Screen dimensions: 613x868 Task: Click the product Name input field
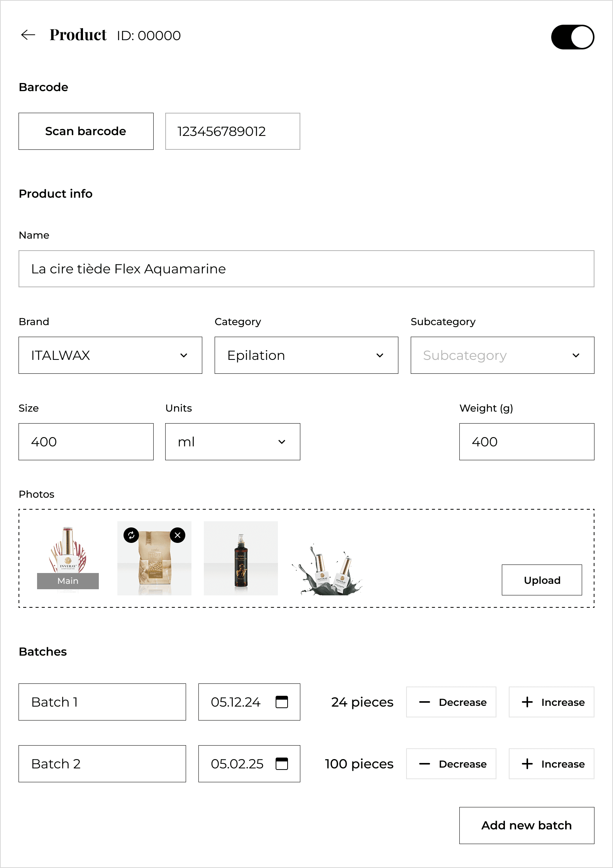click(306, 269)
